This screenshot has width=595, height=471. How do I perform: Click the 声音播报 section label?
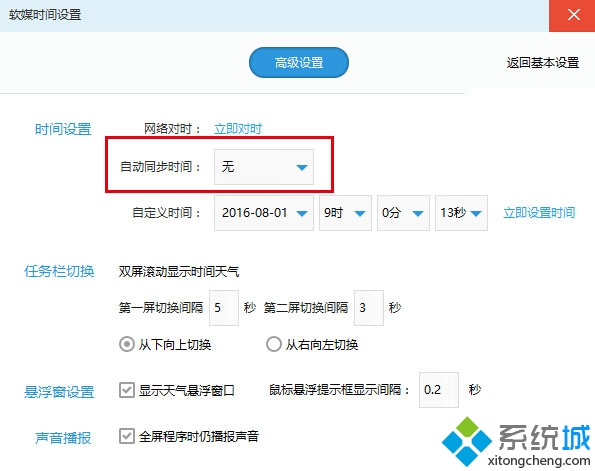click(63, 438)
